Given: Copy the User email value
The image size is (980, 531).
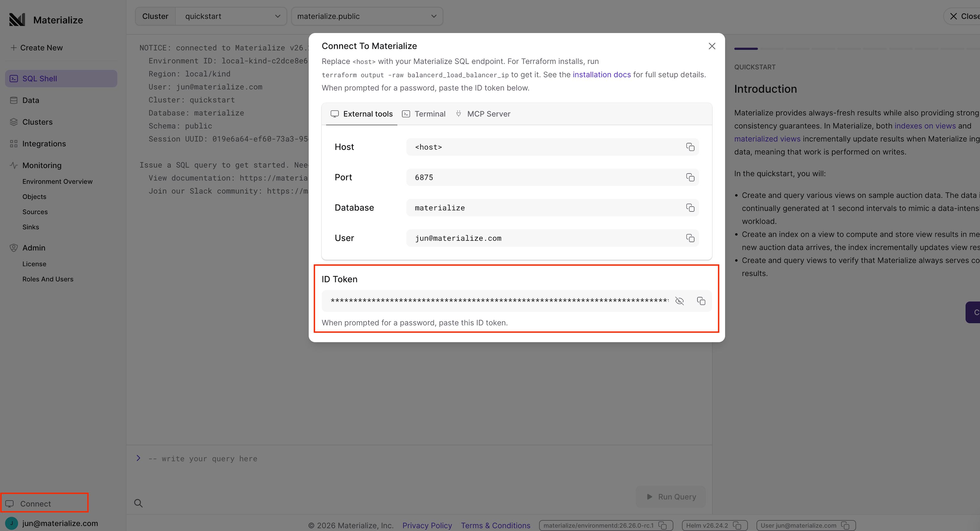Looking at the screenshot, I should (690, 238).
